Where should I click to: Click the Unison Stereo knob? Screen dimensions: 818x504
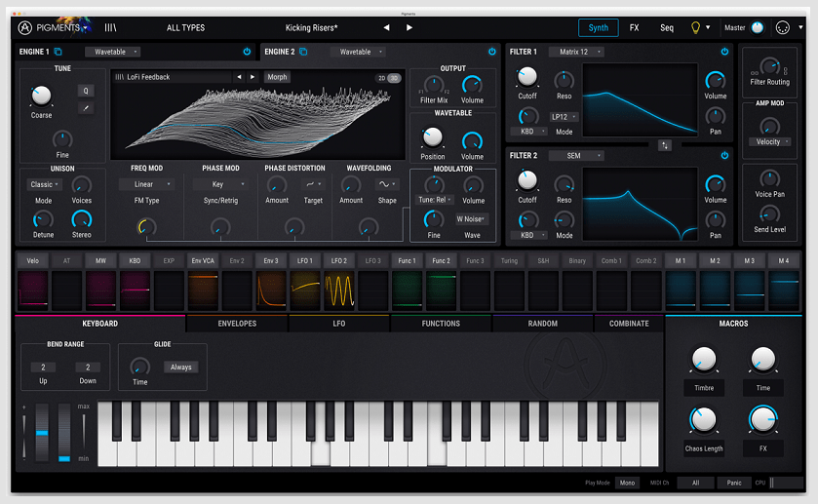81,219
